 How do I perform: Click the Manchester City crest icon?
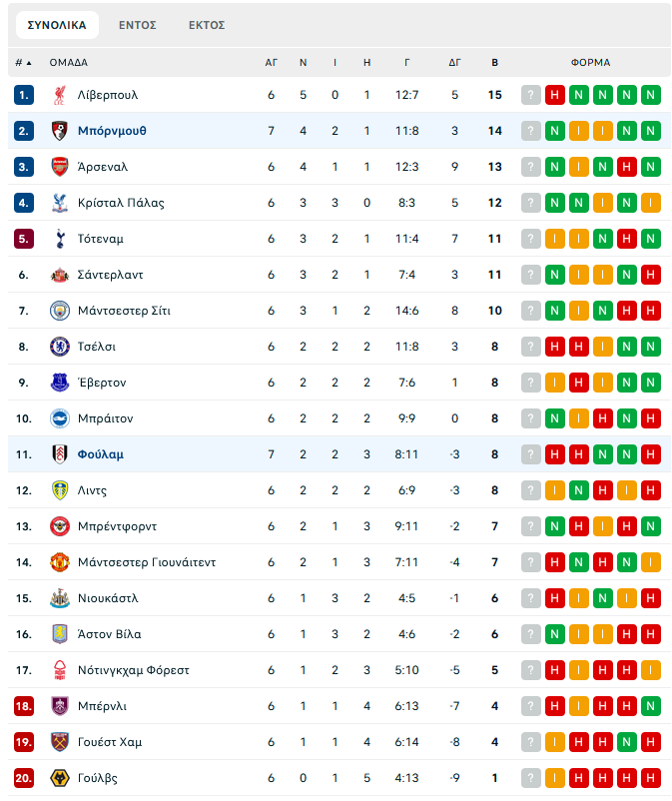pos(59,311)
